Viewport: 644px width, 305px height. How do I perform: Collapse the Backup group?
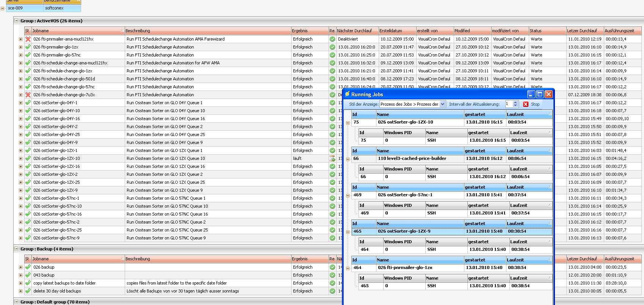tap(16, 249)
